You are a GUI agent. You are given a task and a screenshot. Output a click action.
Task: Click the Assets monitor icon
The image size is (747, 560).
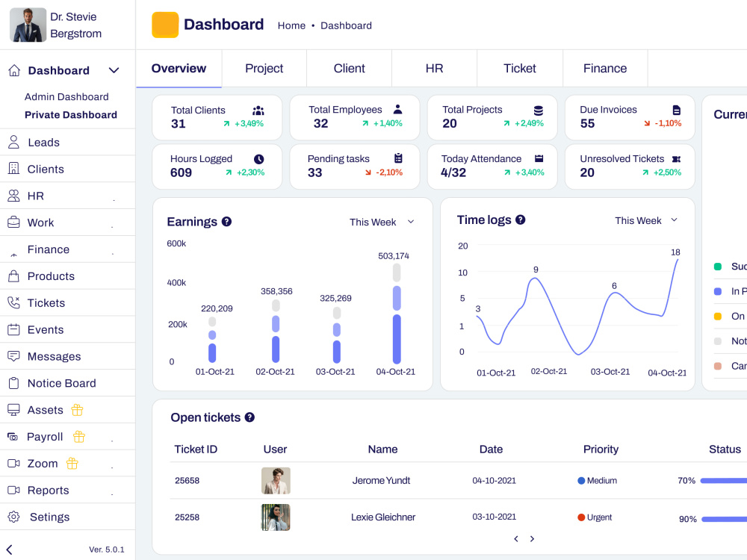pos(13,409)
